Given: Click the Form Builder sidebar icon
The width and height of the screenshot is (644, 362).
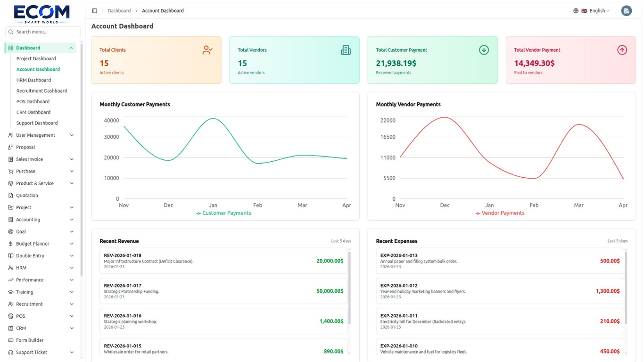Looking at the screenshot, I should [x=11, y=340].
